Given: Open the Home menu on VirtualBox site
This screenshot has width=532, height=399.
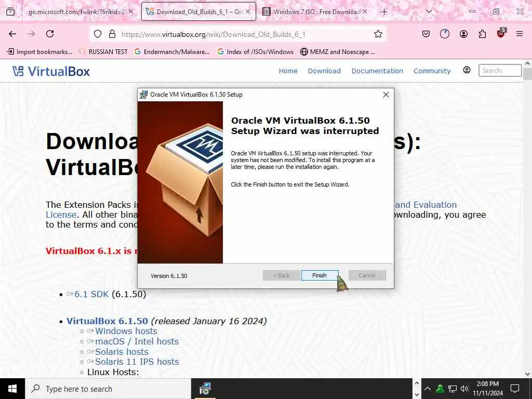Looking at the screenshot, I should [x=288, y=71].
